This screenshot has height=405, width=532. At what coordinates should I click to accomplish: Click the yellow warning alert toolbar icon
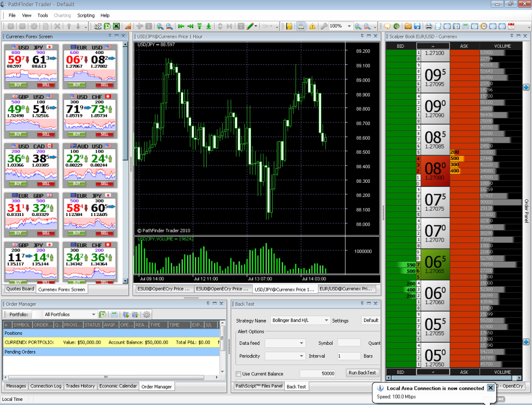(312, 26)
